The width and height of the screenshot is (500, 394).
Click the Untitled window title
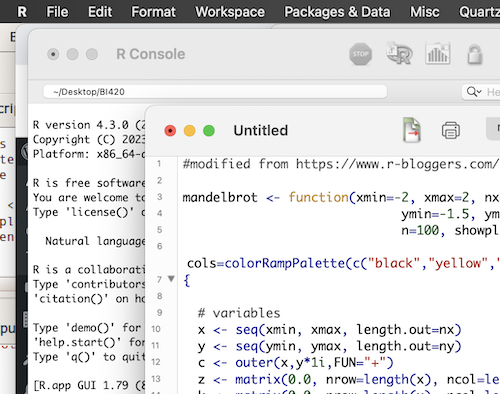tap(260, 130)
